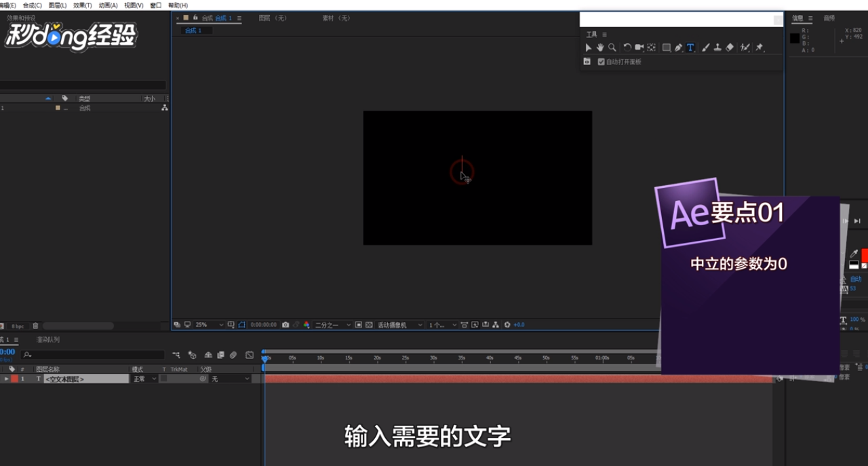Select the Zoom magnifier tool

612,47
